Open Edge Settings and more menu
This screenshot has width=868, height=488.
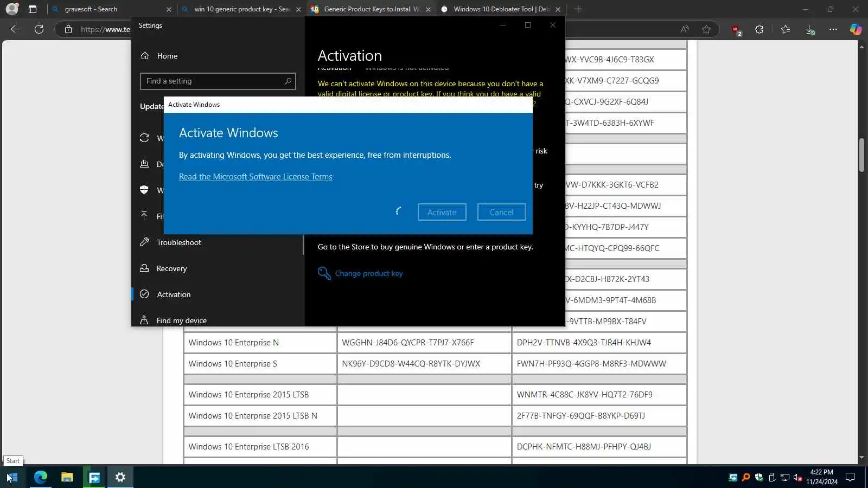click(x=833, y=29)
